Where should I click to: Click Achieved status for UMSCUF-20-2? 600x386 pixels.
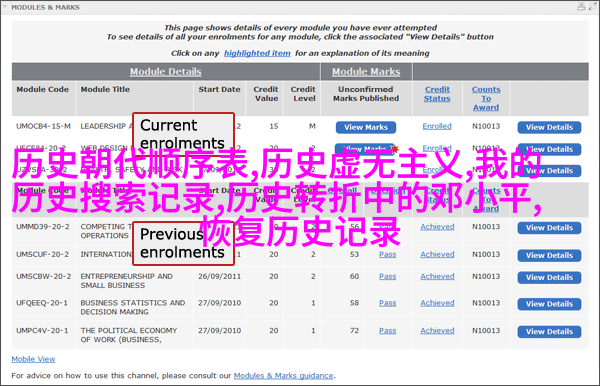[437, 254]
